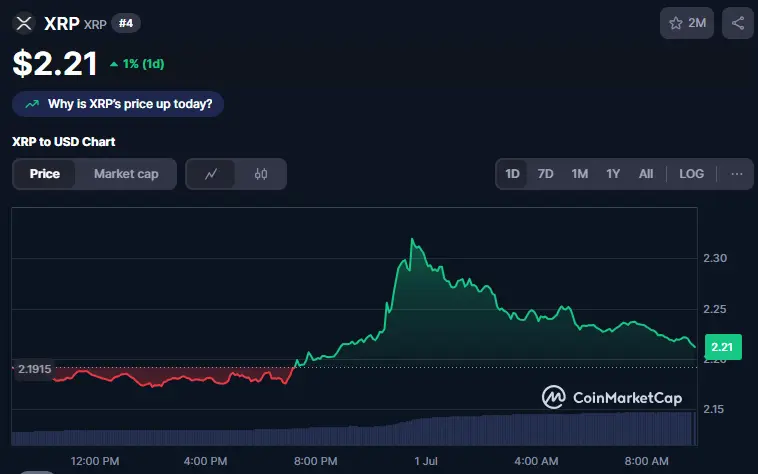Set chart range to 1Y
Screen dimensions: 758x474
point(613,174)
